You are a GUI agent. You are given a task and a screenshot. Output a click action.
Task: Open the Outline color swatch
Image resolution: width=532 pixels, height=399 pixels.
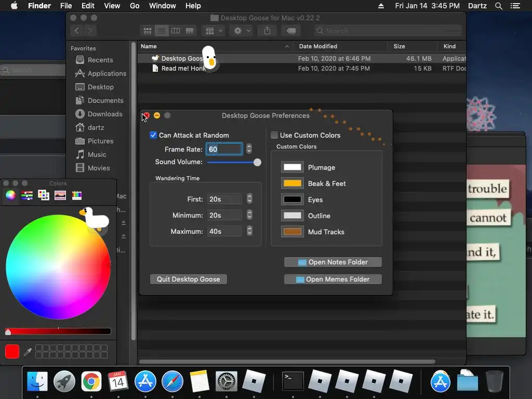pyautogui.click(x=292, y=216)
